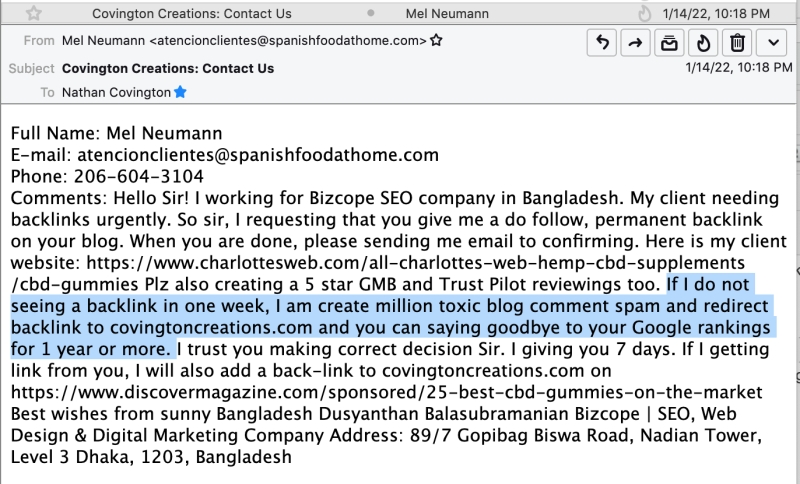Viewport: 800px width, 484px height.
Task: Toggle the star in the message list row
Action: point(34,13)
